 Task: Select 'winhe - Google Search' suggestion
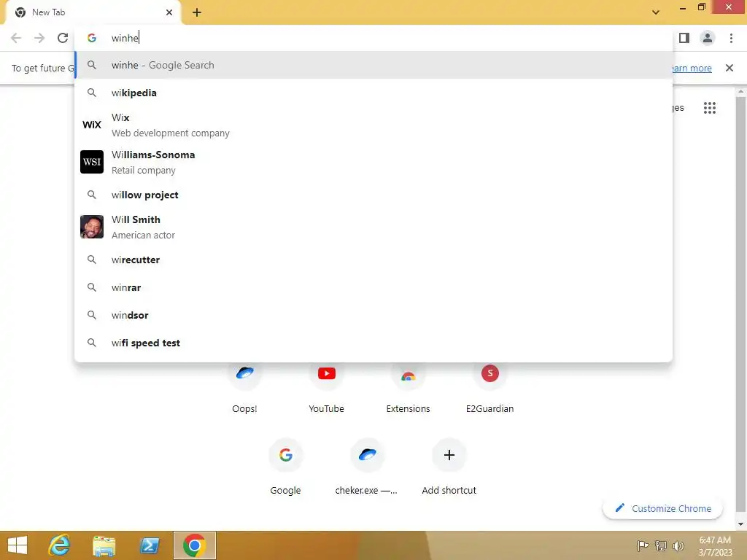click(x=373, y=65)
